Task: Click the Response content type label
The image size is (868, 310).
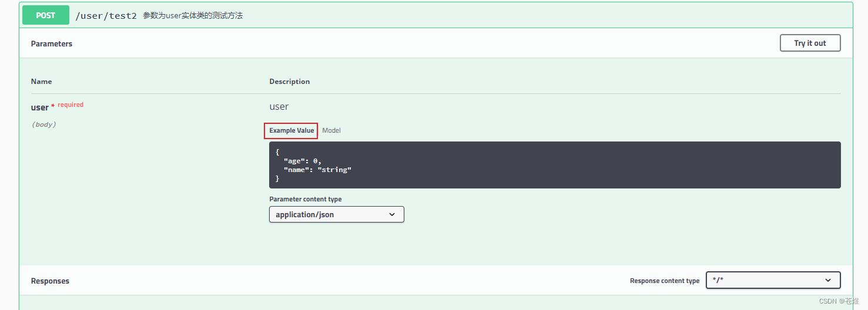Action: [665, 281]
